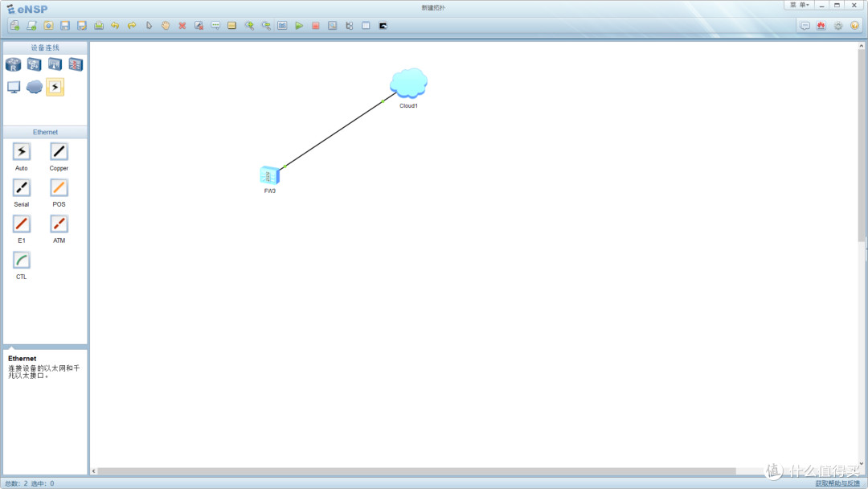
Task: Click the red X delete tool
Action: point(182,26)
